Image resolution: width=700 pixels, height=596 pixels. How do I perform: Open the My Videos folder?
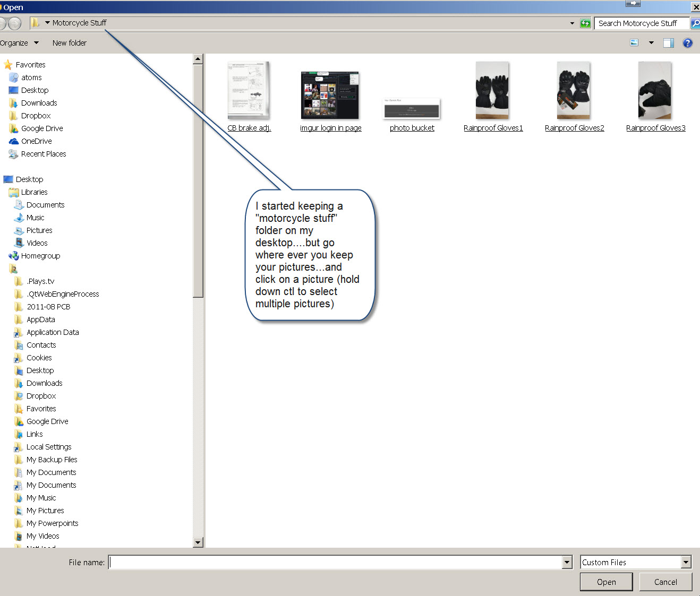(42, 536)
